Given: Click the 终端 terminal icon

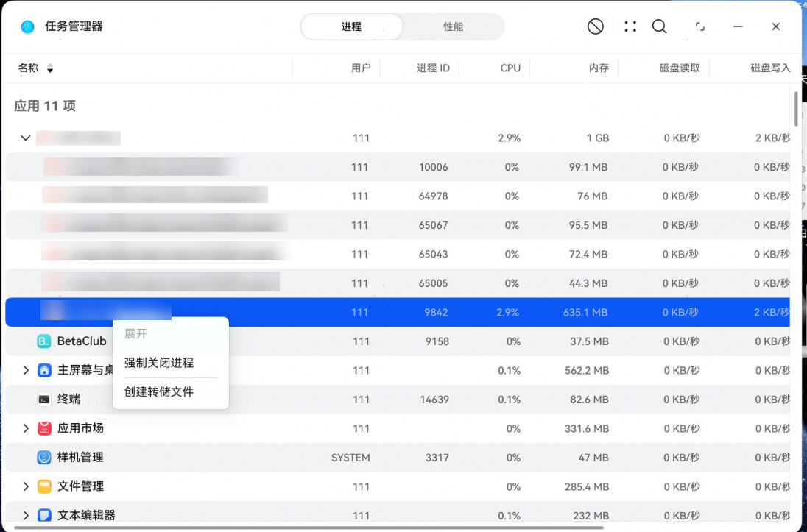Looking at the screenshot, I should (x=44, y=400).
